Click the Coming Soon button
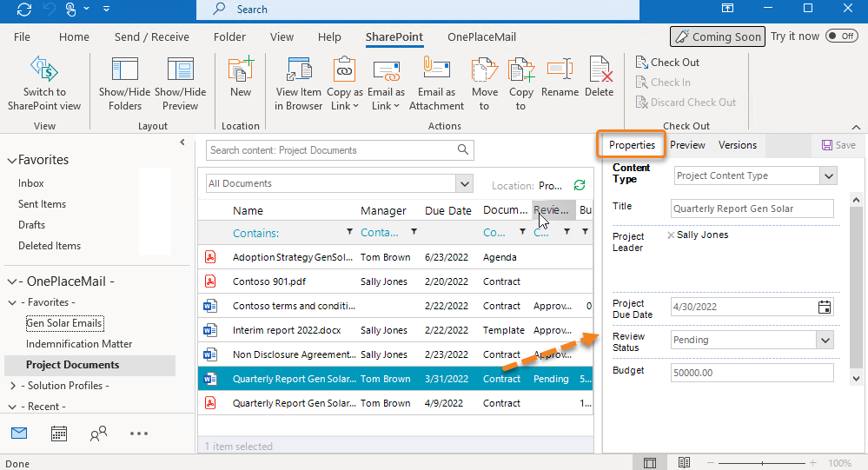This screenshot has height=470, width=868. coord(717,36)
